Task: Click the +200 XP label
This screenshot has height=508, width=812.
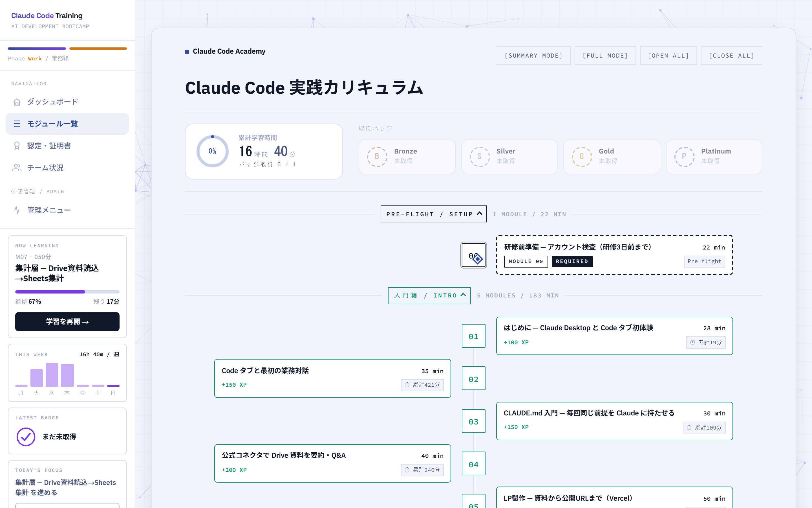Action: pos(234,470)
